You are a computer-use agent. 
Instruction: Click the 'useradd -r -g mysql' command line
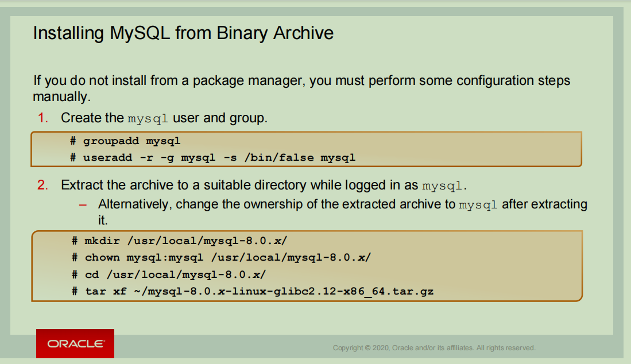(x=213, y=158)
